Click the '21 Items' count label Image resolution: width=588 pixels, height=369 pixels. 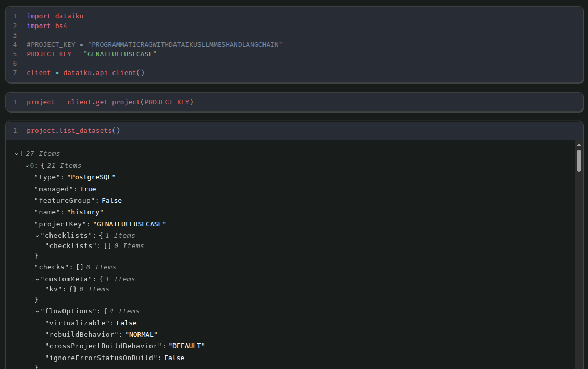click(64, 166)
